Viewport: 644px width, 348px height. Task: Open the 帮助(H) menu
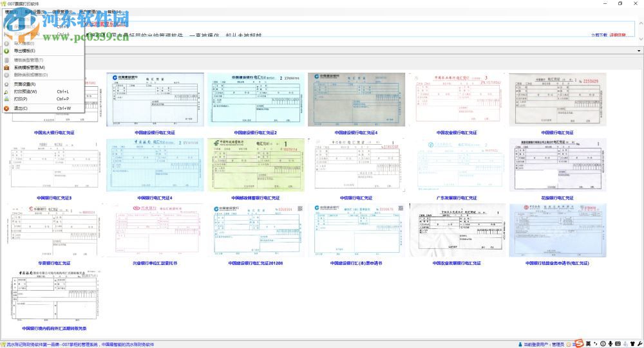114,12
